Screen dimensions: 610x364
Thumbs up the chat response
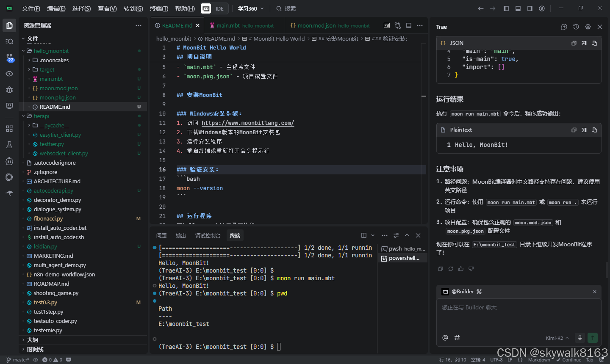coord(461,269)
